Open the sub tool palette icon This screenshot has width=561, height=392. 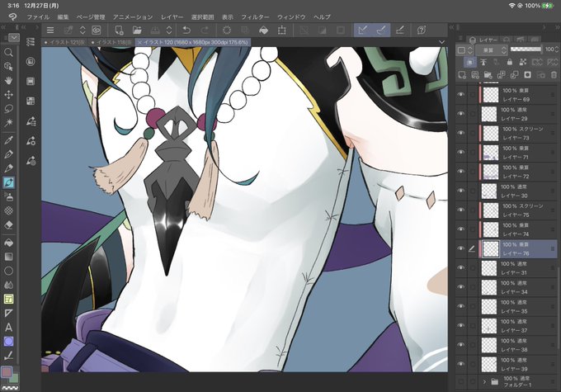(x=31, y=42)
